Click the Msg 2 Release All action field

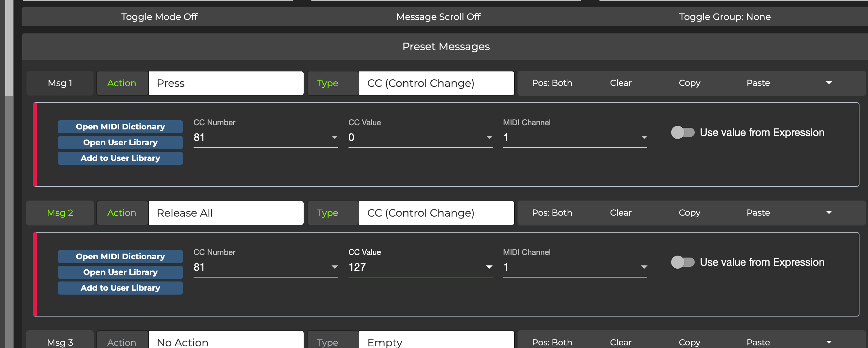coord(226,213)
